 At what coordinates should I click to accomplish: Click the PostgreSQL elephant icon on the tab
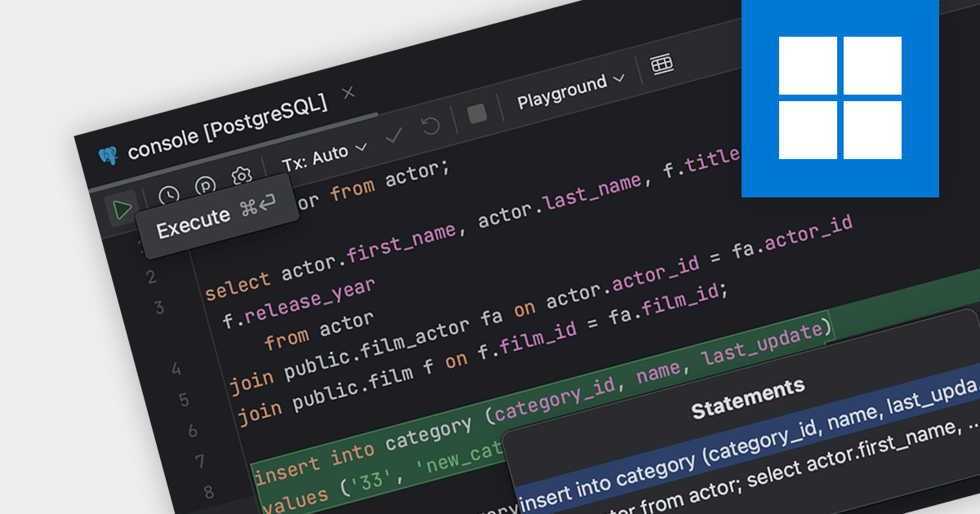[108, 155]
